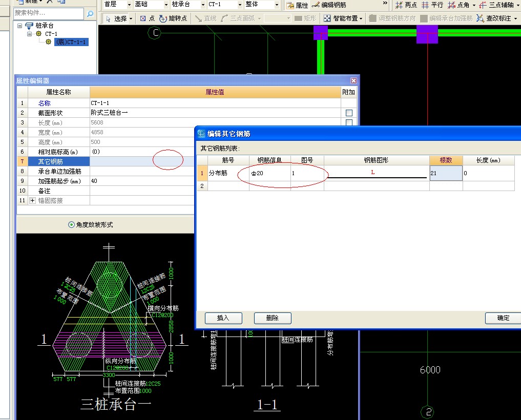Viewport: 521px width, 420px height.
Task: Open the 桩承台 component type dropdown
Action: coord(203,5)
